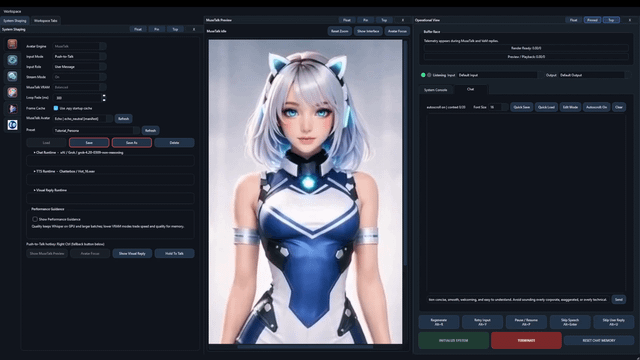The width and height of the screenshot is (640, 360).
Task: Click the Hold To Talk button
Action: 174,253
